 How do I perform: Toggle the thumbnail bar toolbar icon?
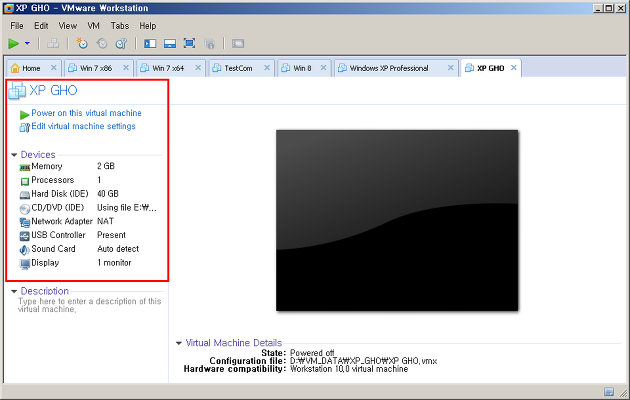170,43
